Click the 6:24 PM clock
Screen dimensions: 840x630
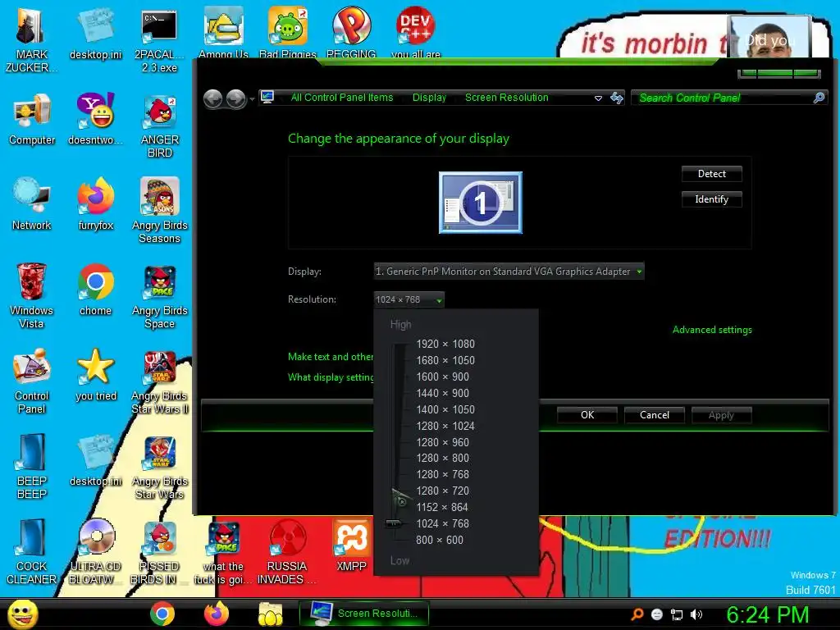(x=767, y=614)
